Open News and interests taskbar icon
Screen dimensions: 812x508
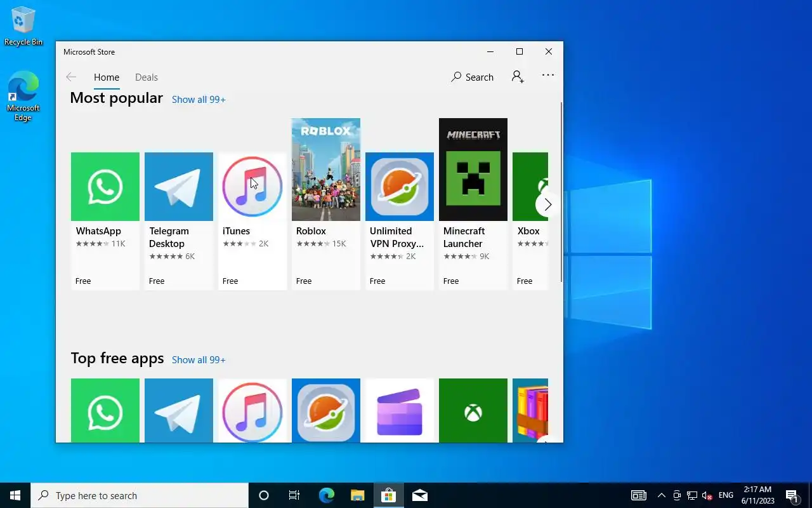click(x=639, y=495)
